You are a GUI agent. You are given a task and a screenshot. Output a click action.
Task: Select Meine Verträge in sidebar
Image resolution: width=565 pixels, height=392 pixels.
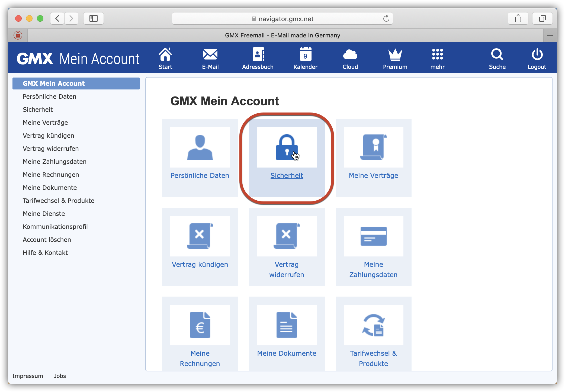click(x=45, y=123)
